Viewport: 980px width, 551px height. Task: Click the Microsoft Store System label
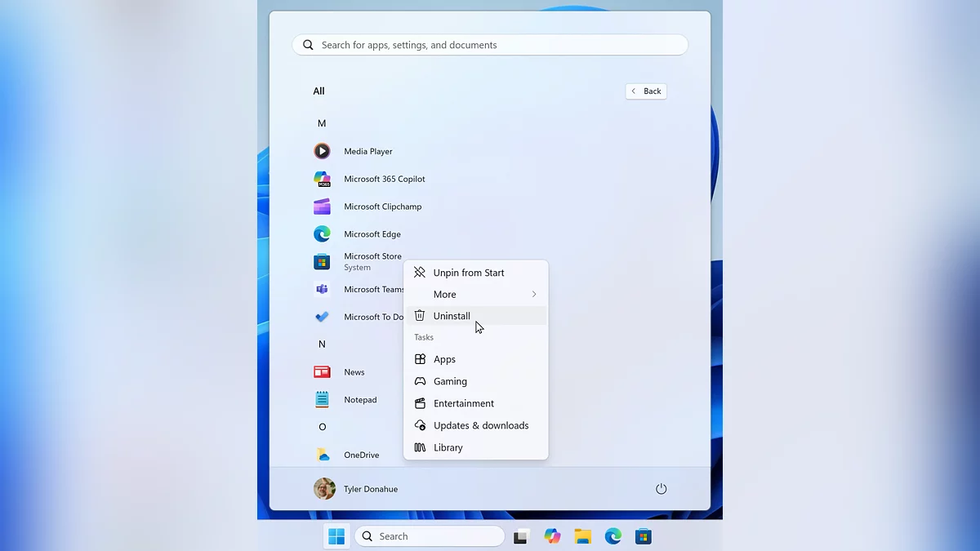tap(372, 261)
